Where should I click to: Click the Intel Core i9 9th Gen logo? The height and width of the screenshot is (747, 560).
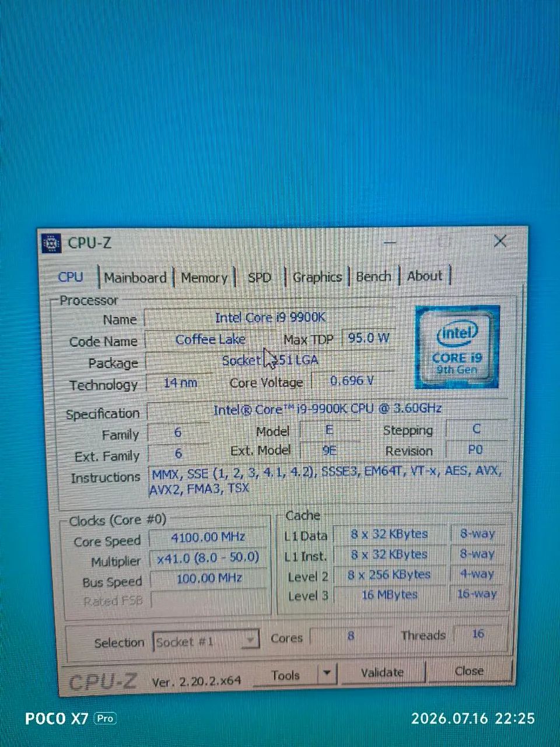tap(457, 347)
